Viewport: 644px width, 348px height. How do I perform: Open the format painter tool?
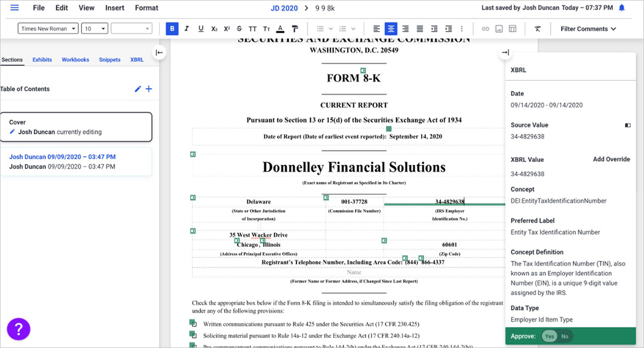295,29
